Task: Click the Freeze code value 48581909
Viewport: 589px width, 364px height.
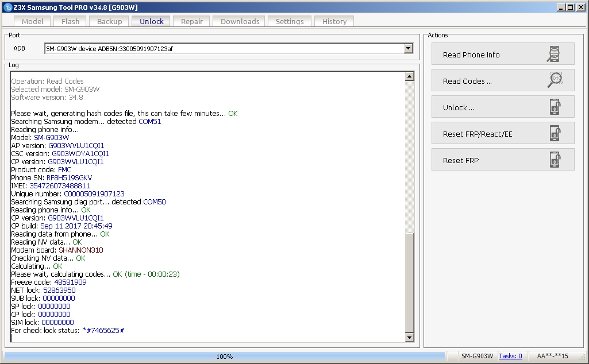Action: click(x=70, y=282)
